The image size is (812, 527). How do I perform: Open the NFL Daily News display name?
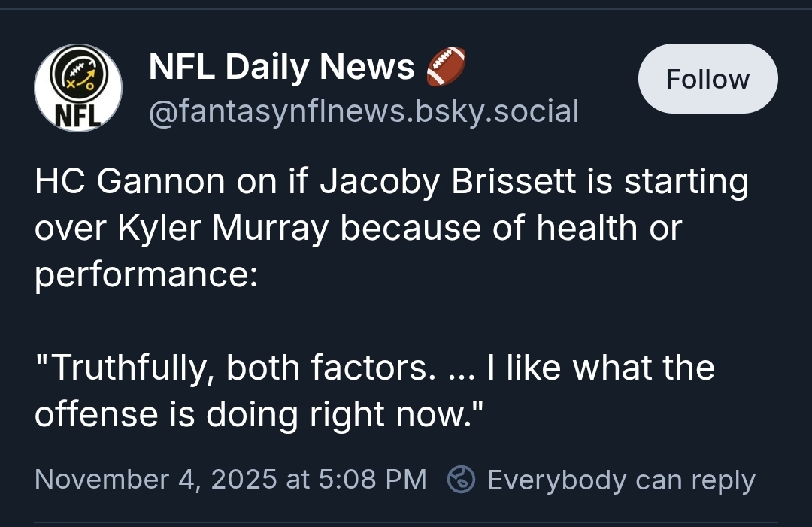[281, 67]
